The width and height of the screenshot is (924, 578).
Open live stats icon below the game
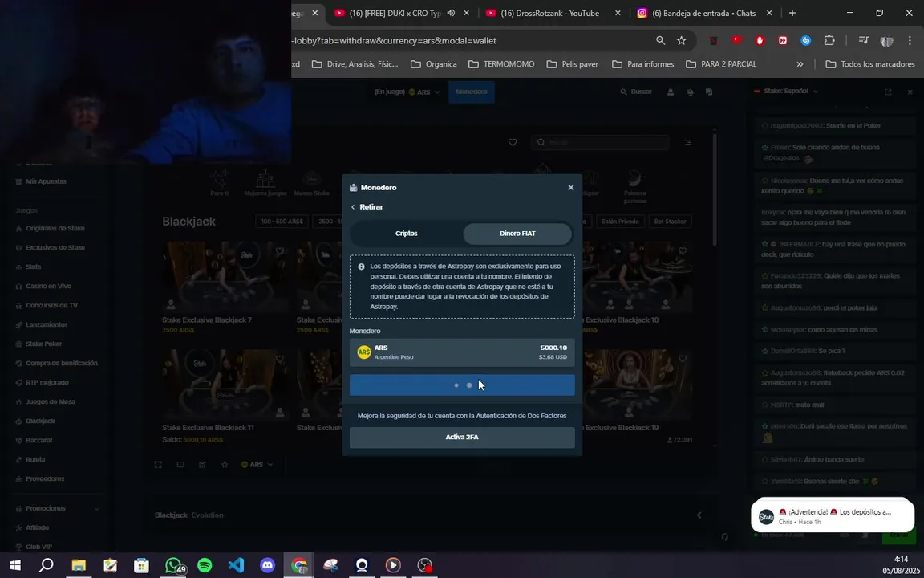pos(202,465)
